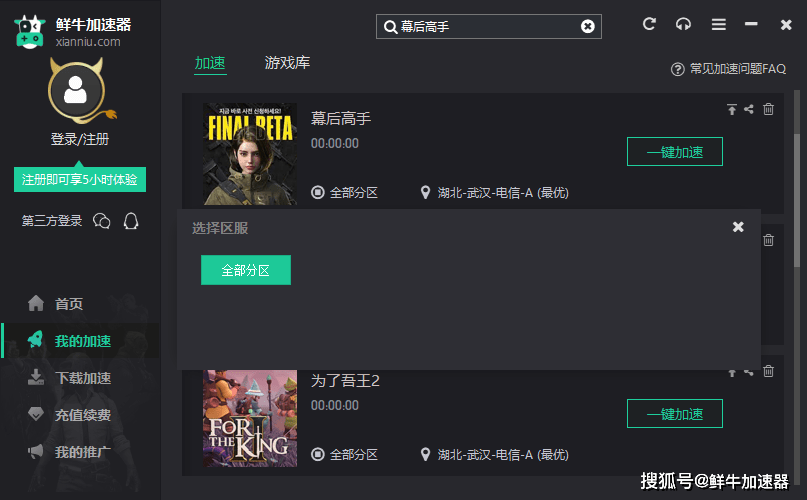Image resolution: width=807 pixels, height=500 pixels.
Task: Clear the search box text
Action: (587, 26)
